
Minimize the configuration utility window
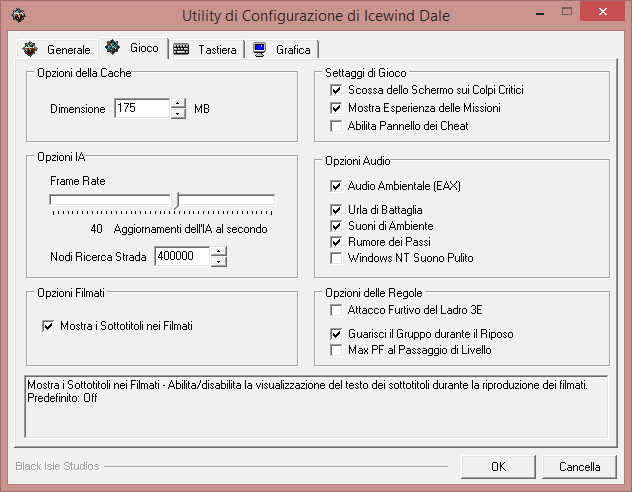pyautogui.click(x=540, y=13)
